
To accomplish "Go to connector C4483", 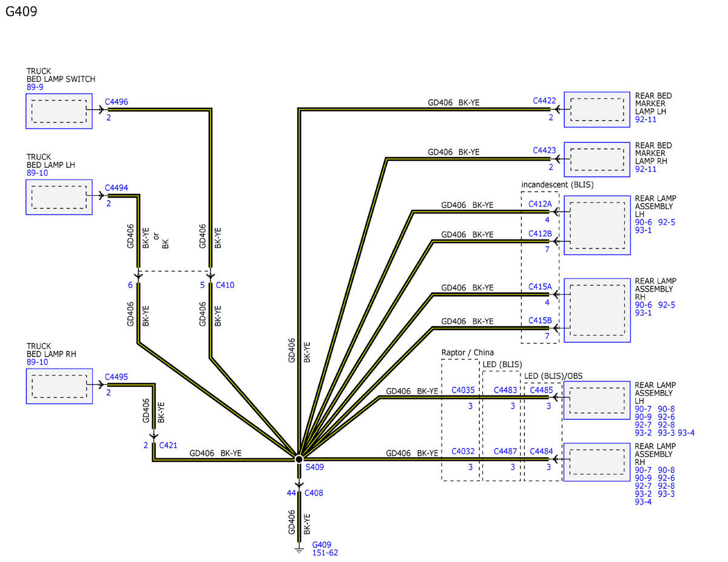I will click(505, 390).
